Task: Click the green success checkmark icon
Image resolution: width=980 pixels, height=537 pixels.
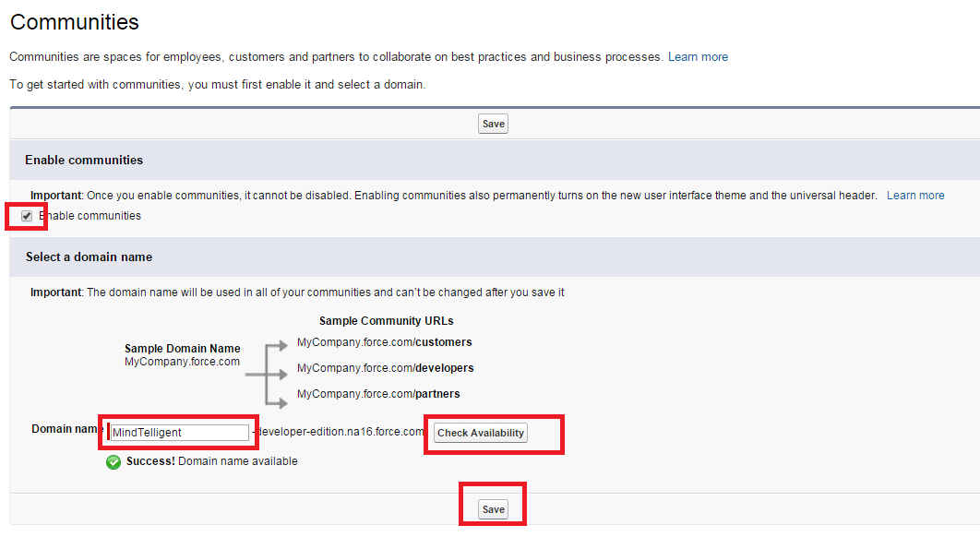Action: 114,462
